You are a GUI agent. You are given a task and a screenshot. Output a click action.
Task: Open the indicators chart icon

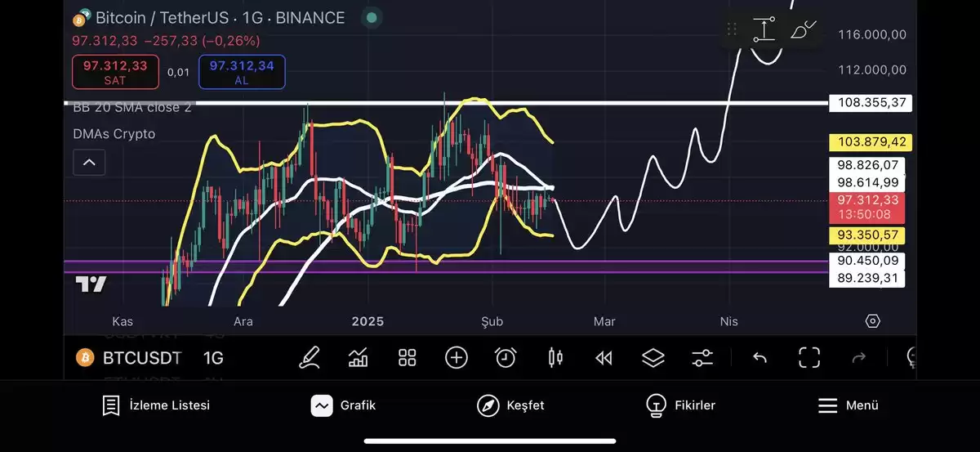point(358,357)
